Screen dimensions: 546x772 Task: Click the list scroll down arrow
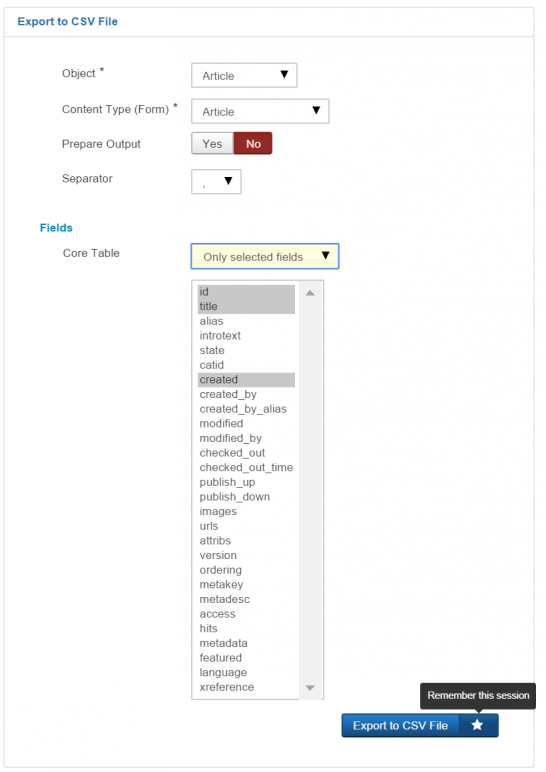pos(310,687)
